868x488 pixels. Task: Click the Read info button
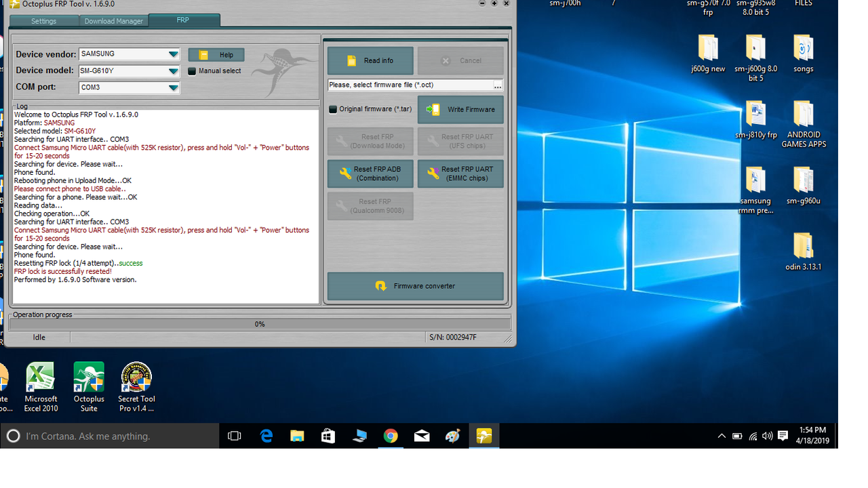[370, 61]
